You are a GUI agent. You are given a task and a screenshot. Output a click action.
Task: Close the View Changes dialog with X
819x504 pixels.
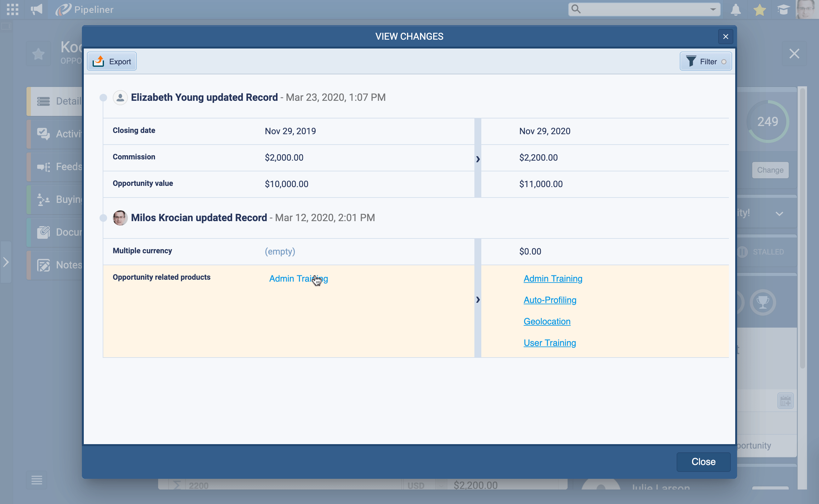click(x=725, y=37)
